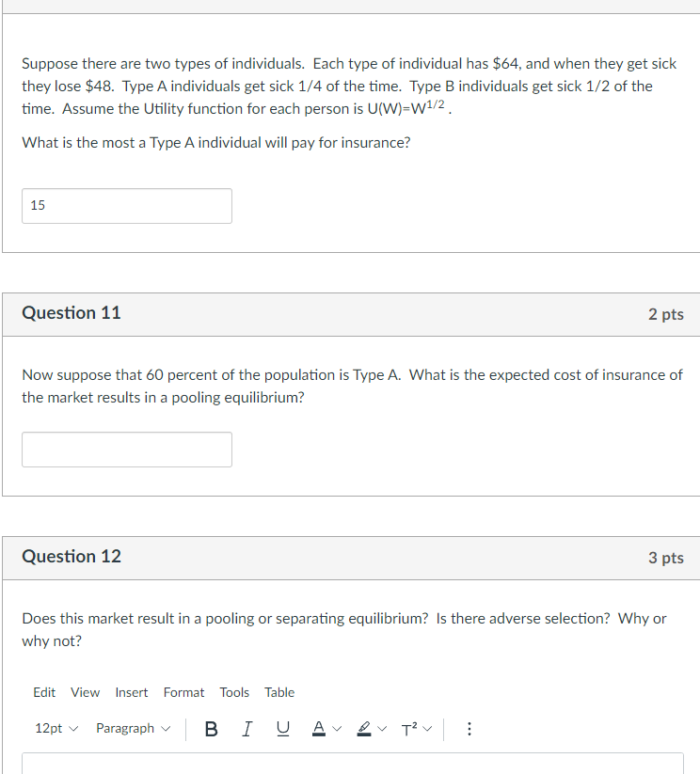700x774 pixels.
Task: Apply text color with A icon
Action: 319,729
